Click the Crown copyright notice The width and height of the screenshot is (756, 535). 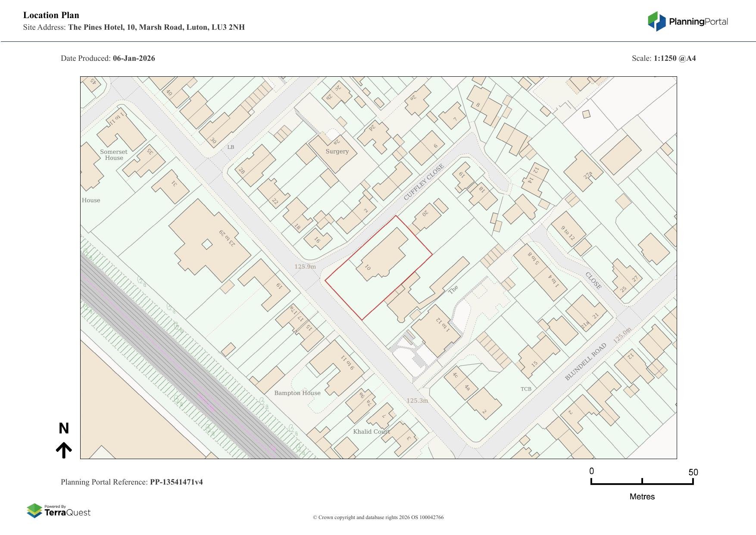click(378, 517)
